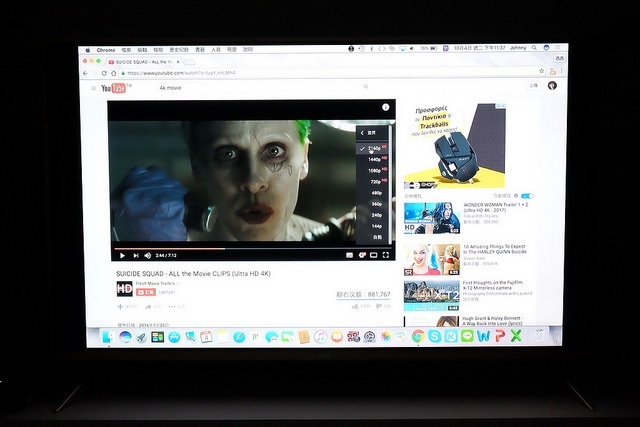Screen dimensions: 640x427
Task: Mute the video using the volume icon
Action: pos(147,256)
